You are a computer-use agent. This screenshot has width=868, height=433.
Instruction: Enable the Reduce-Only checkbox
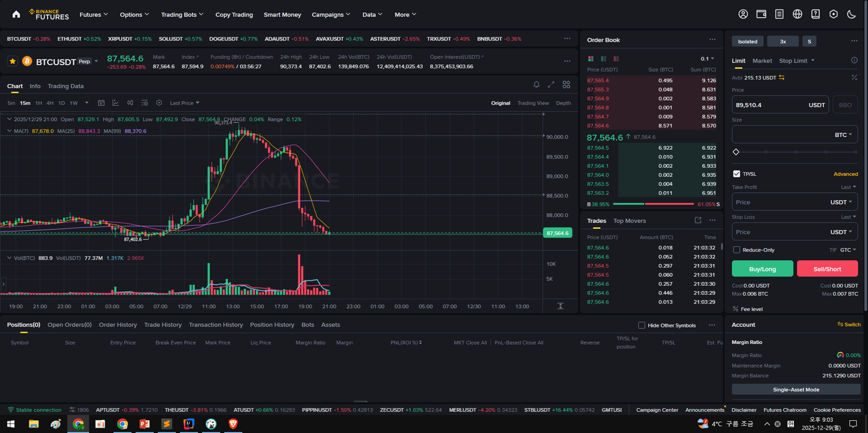click(737, 250)
